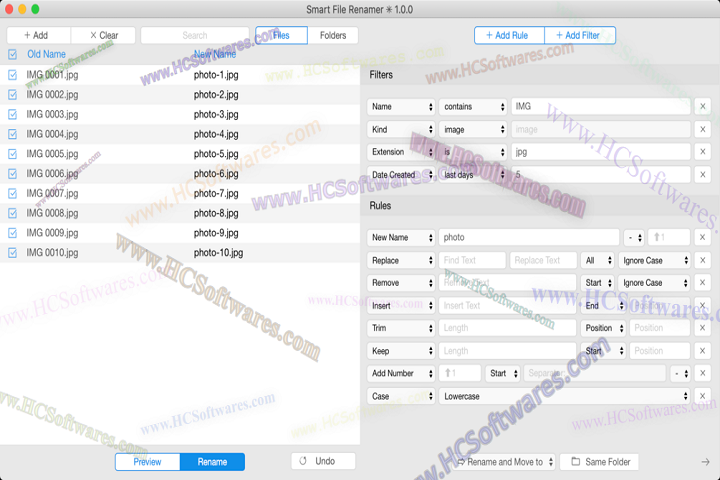Remove the Case rule row
720x480 pixels.
click(x=703, y=396)
